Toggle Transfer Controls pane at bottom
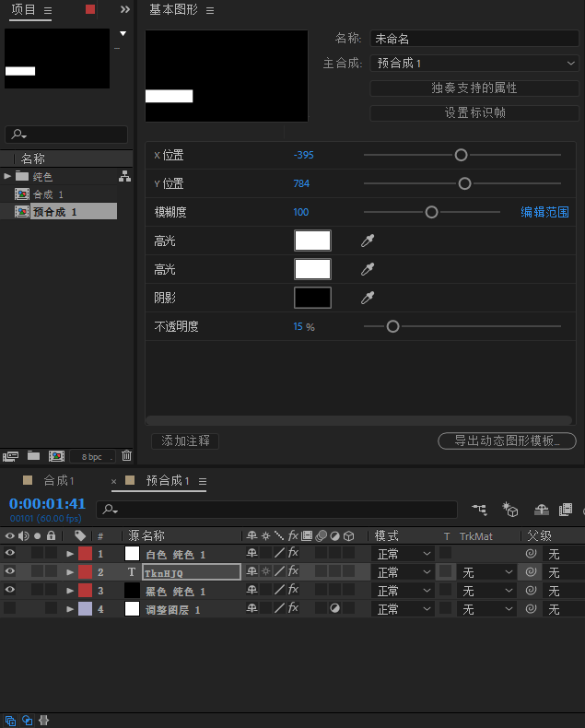The image size is (585, 728). (x=28, y=721)
